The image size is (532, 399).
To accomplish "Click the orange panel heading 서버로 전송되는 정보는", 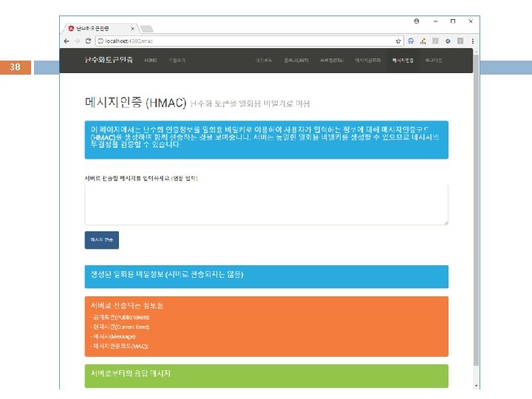I will (x=127, y=305).
